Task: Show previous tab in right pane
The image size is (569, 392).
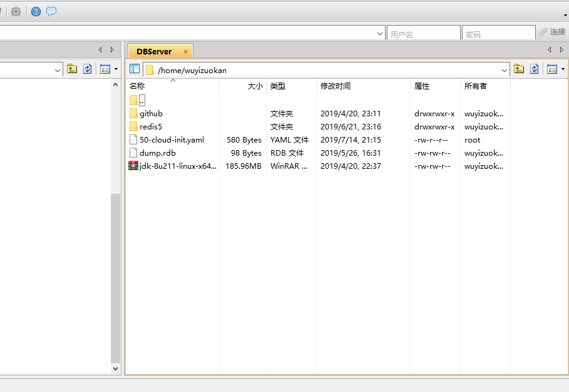Action: [550, 49]
